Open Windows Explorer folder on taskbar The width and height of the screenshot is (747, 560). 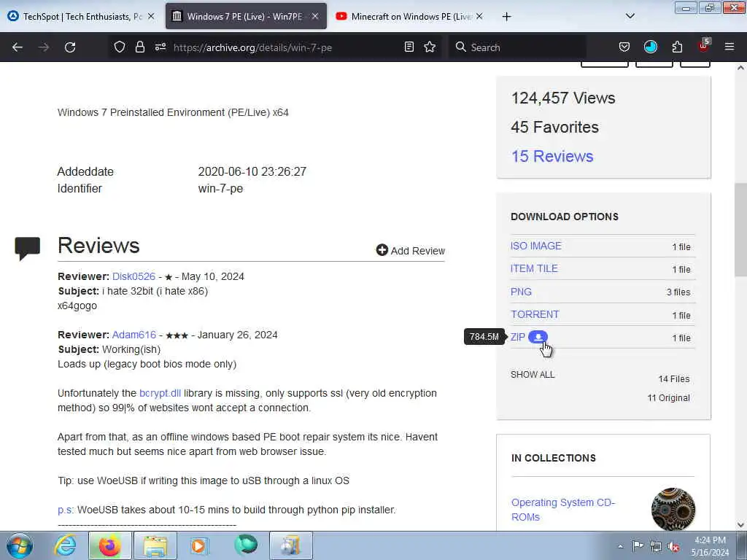tap(155, 545)
